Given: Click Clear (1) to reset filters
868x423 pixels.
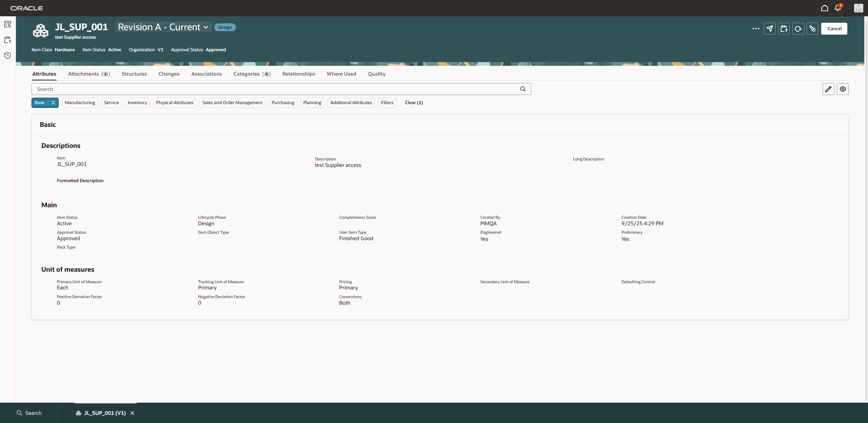Looking at the screenshot, I should tap(414, 102).
